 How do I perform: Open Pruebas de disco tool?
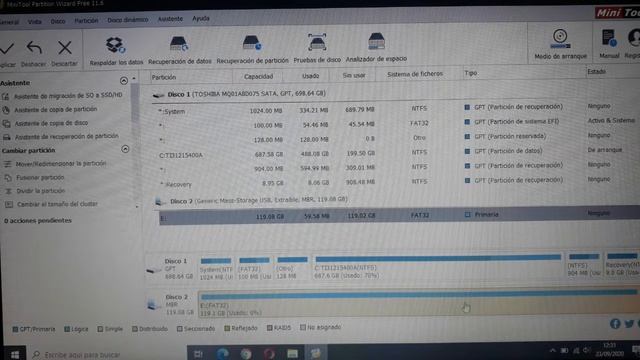click(x=317, y=49)
